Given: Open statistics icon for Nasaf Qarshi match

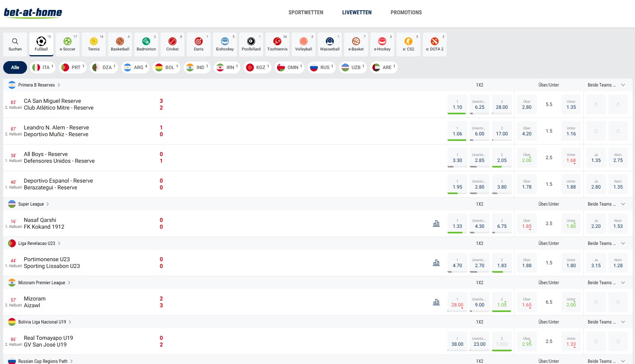Looking at the screenshot, I should 436,223.
